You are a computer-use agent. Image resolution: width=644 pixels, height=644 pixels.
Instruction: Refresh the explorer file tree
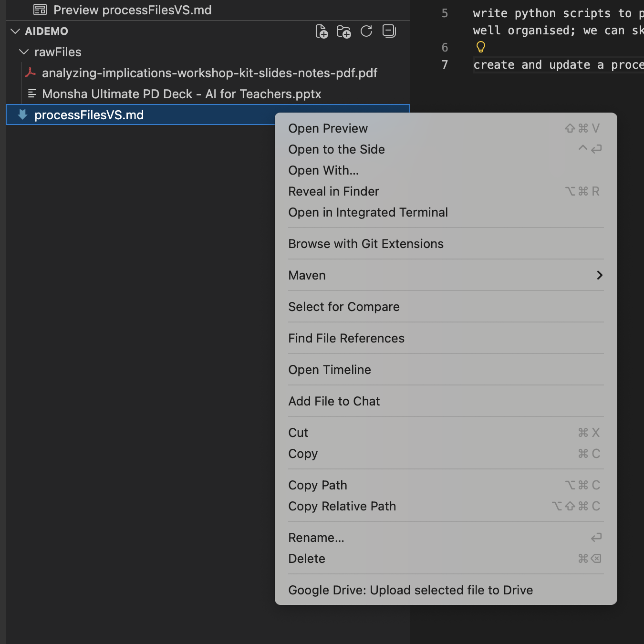(x=366, y=31)
